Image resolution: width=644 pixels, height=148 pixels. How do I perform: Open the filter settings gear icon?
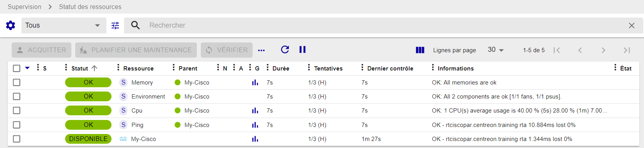click(x=11, y=25)
